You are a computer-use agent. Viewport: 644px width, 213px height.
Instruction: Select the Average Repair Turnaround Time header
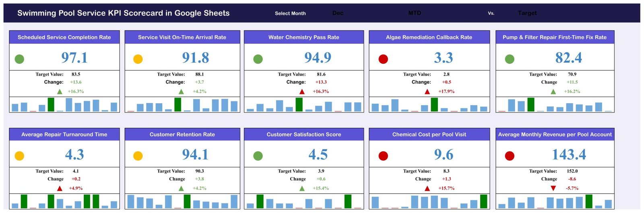point(64,135)
